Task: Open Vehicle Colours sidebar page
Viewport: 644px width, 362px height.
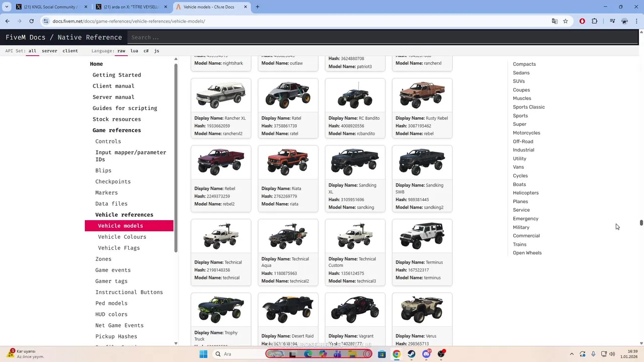Action: [122, 237]
